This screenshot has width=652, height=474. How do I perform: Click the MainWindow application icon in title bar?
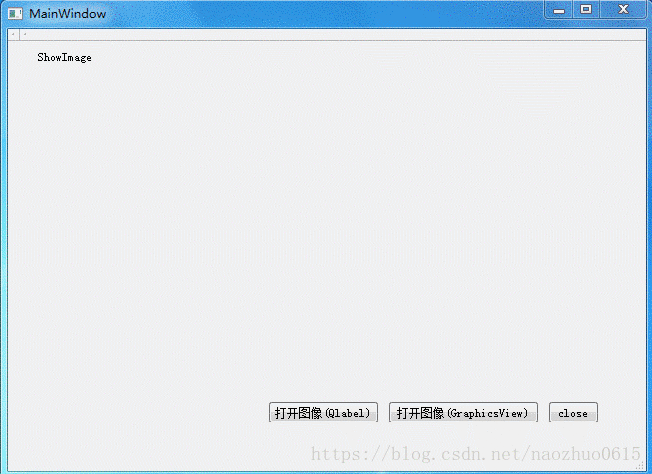coord(15,14)
